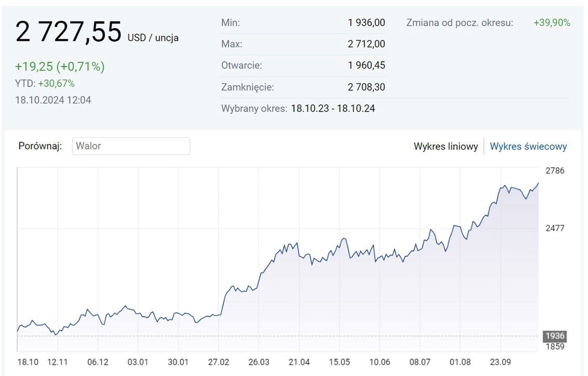Click the grey 1936 minimum price badge

[x=555, y=336]
